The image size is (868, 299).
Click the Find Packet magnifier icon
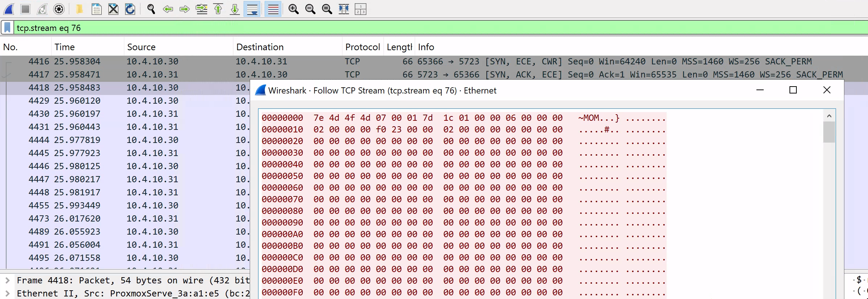(151, 9)
